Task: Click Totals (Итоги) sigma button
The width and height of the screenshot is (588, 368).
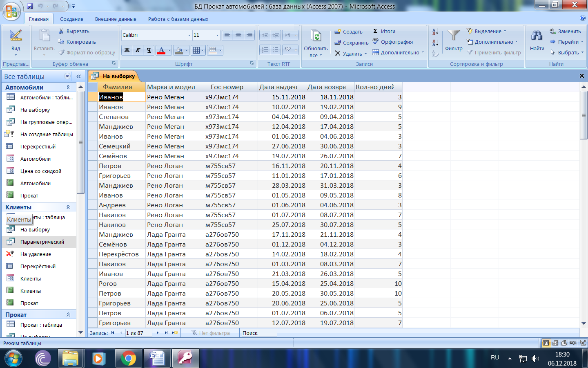Action: 384,31
